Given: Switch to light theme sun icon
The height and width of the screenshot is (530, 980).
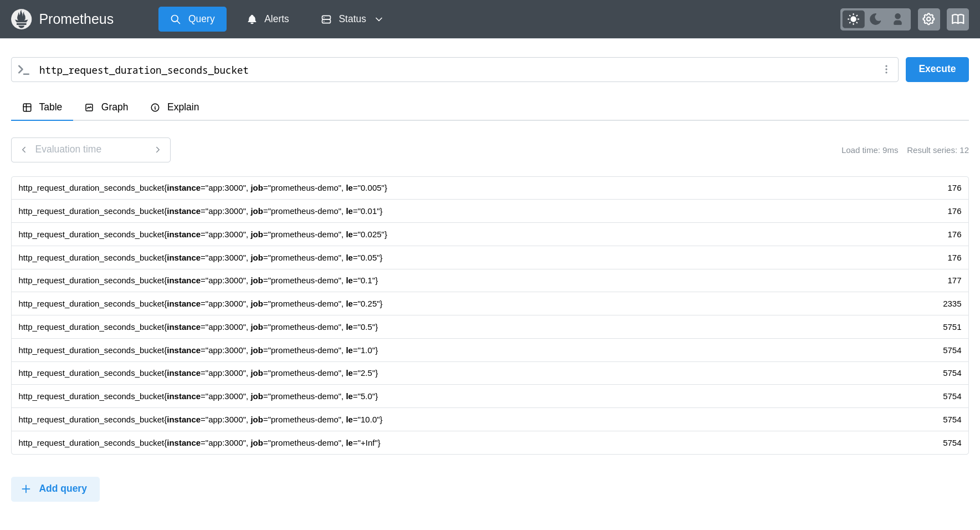Looking at the screenshot, I should [x=854, y=19].
